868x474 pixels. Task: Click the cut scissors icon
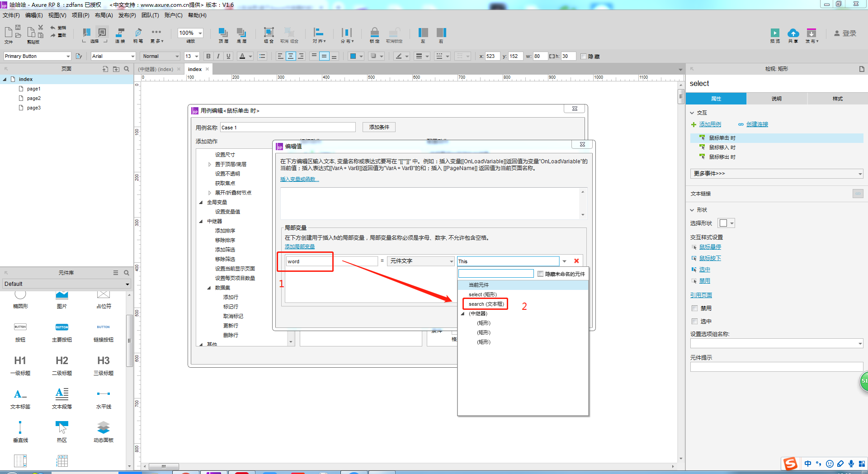41,28
